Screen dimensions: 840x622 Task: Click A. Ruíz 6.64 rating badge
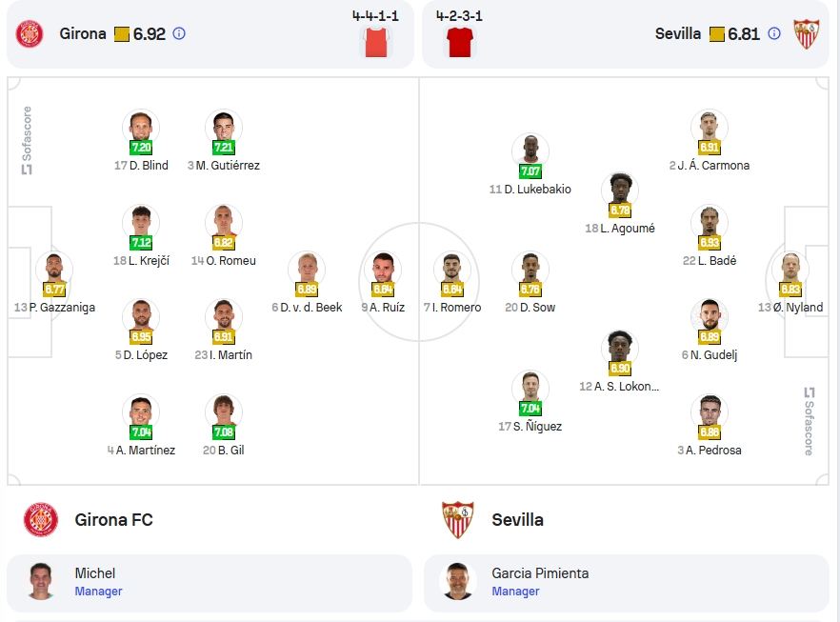pyautogui.click(x=383, y=290)
